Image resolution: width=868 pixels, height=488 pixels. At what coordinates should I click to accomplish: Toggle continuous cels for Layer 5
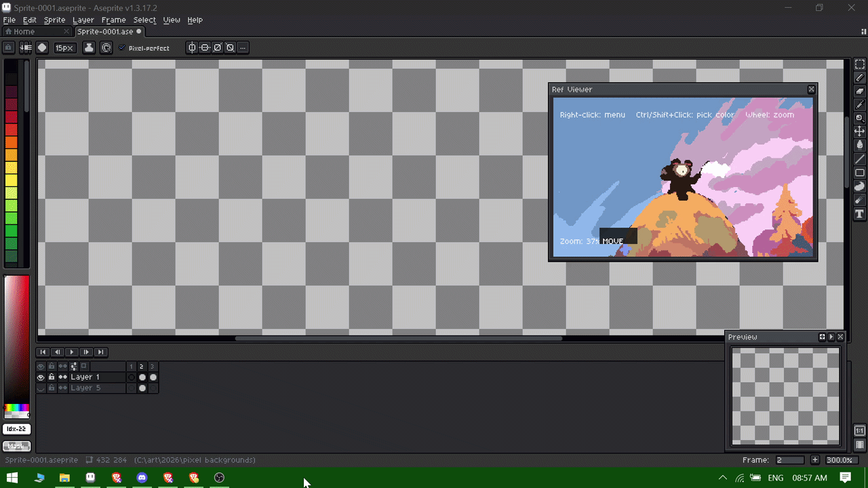pyautogui.click(x=63, y=388)
